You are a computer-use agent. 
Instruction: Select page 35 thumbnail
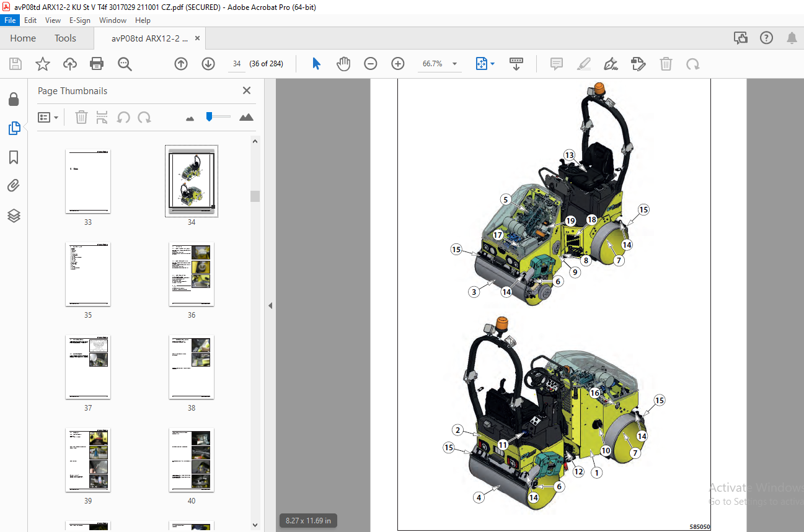[88, 274]
